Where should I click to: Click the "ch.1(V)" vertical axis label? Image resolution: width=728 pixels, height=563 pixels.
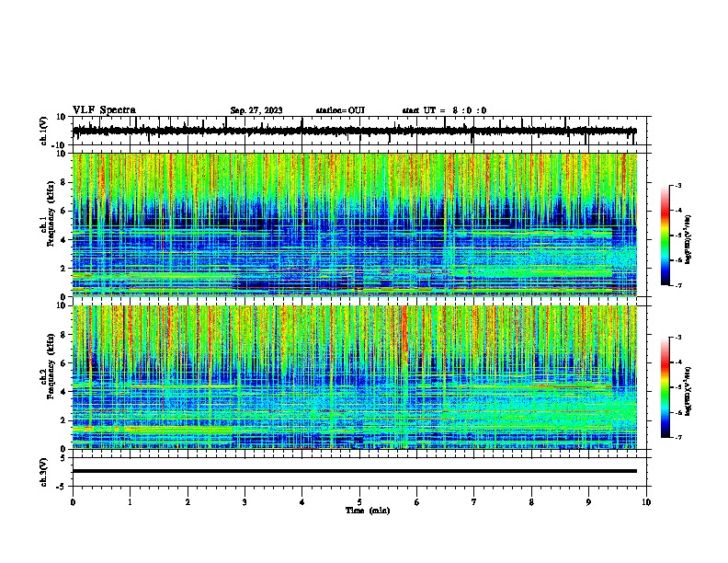click(x=44, y=131)
